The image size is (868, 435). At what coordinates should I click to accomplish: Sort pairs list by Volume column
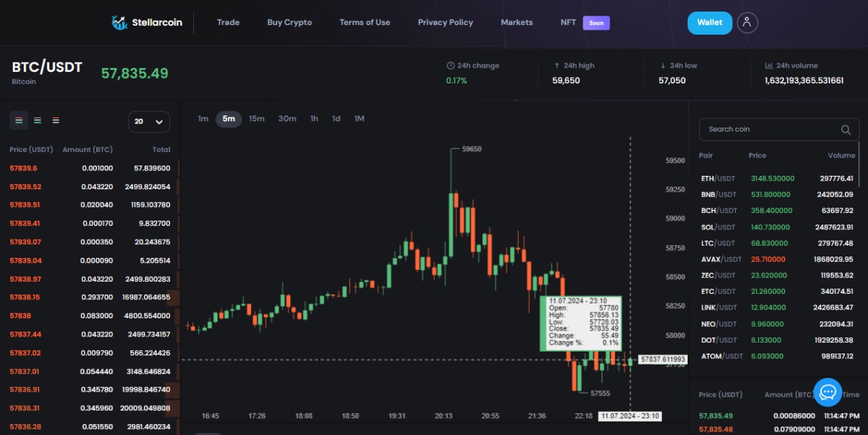click(841, 155)
